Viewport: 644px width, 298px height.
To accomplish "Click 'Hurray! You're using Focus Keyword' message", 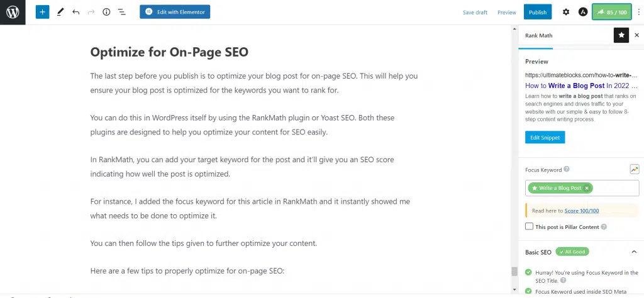I will click(587, 277).
